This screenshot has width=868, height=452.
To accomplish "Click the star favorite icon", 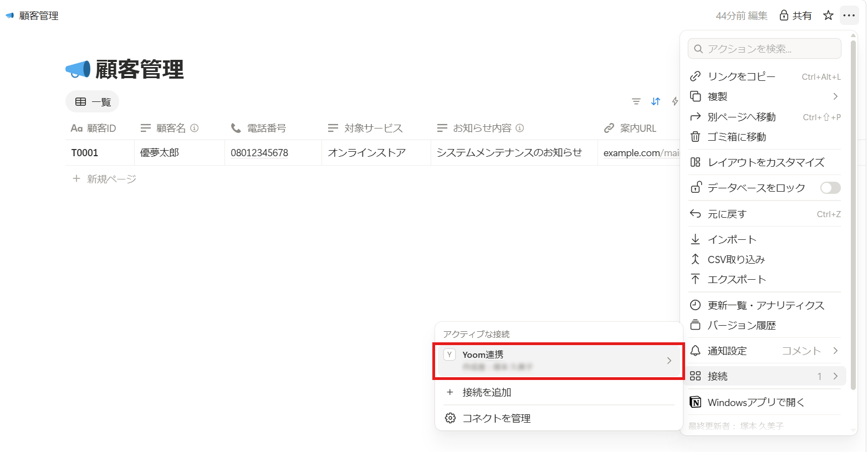I will pyautogui.click(x=828, y=16).
